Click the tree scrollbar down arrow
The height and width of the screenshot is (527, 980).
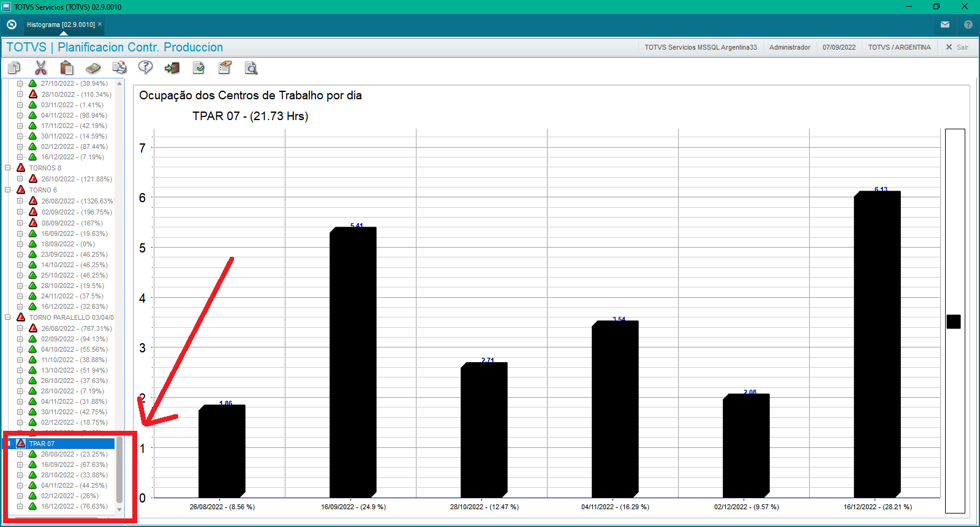coord(119,510)
